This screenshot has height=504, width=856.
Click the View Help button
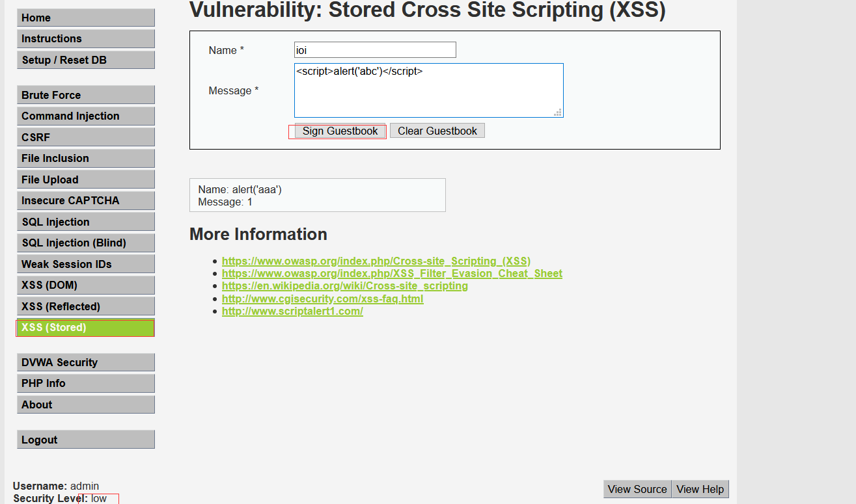point(700,489)
